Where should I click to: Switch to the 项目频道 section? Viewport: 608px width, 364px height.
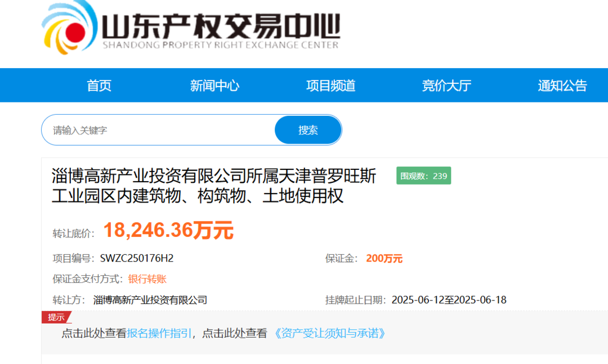pyautogui.click(x=330, y=86)
